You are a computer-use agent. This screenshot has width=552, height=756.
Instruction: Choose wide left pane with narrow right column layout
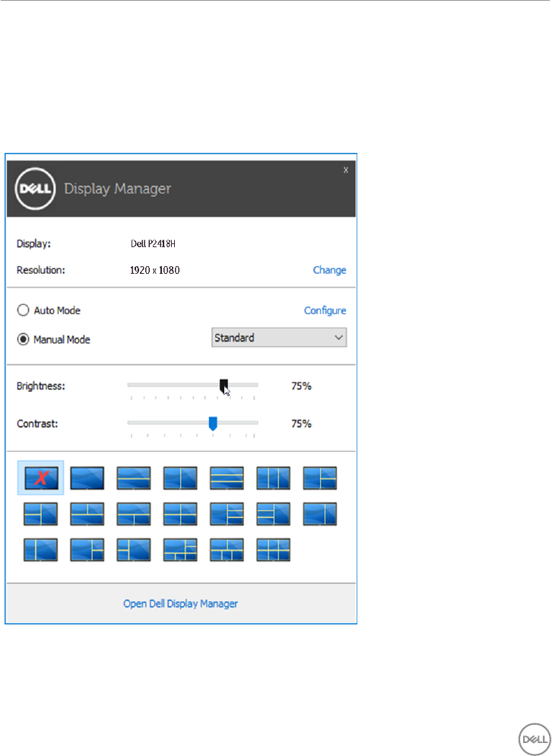[x=320, y=514]
